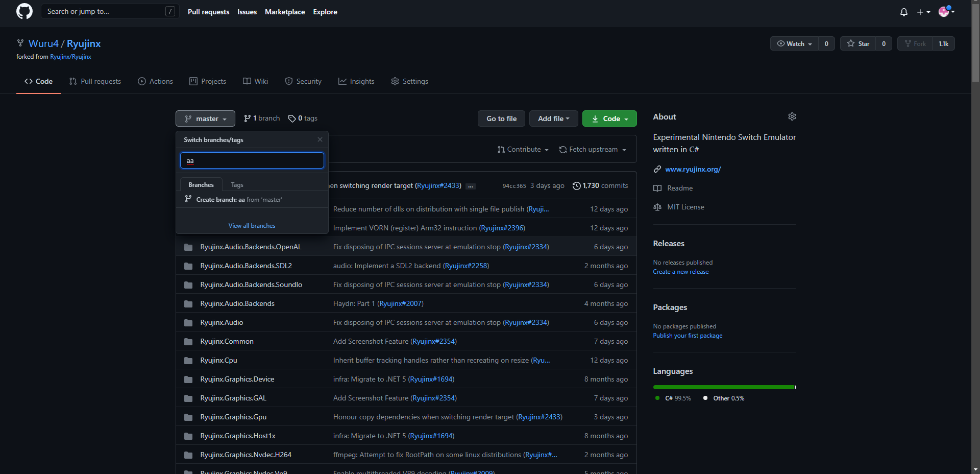This screenshot has width=980, height=474.
Task: Open the green Code dropdown
Action: coord(609,118)
